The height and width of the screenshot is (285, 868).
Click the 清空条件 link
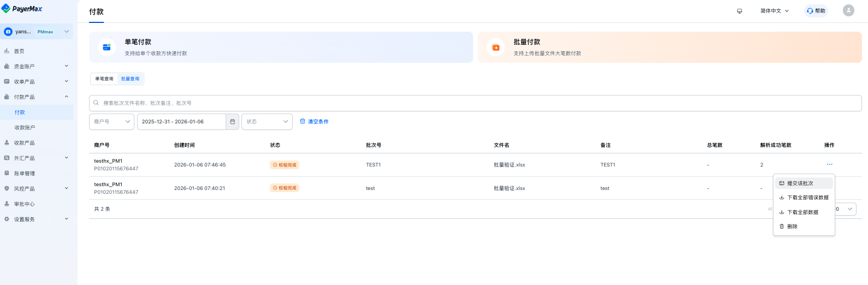click(x=314, y=122)
